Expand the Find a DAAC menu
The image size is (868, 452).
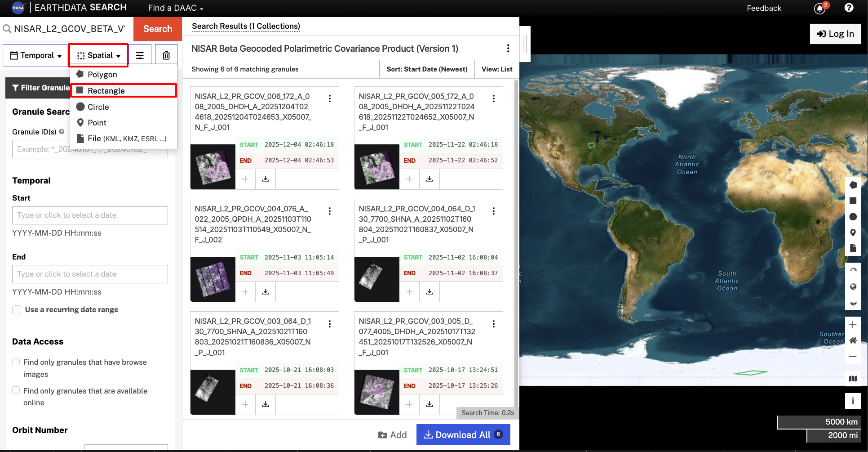point(175,8)
